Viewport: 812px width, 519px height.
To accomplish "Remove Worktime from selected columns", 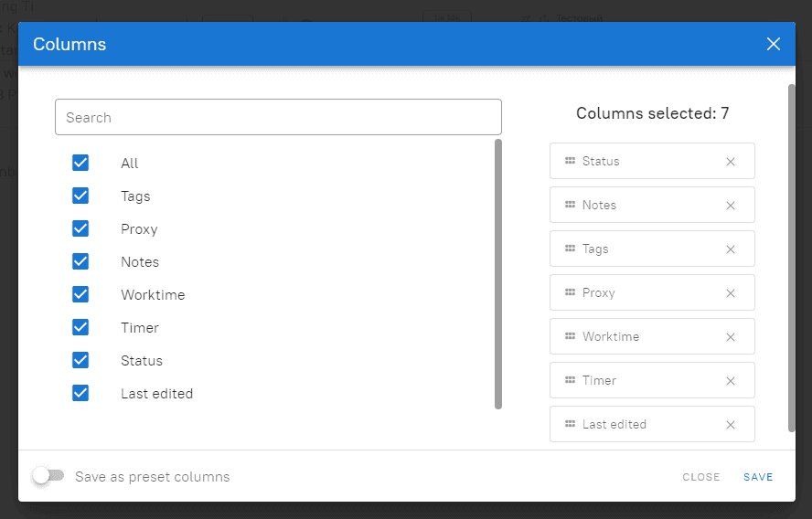I will coord(730,337).
